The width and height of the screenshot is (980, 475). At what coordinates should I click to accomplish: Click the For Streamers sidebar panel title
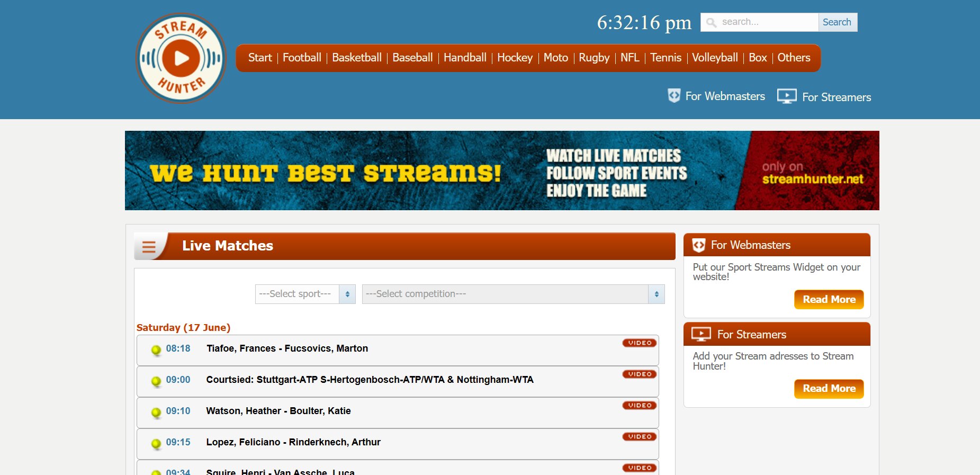point(752,335)
